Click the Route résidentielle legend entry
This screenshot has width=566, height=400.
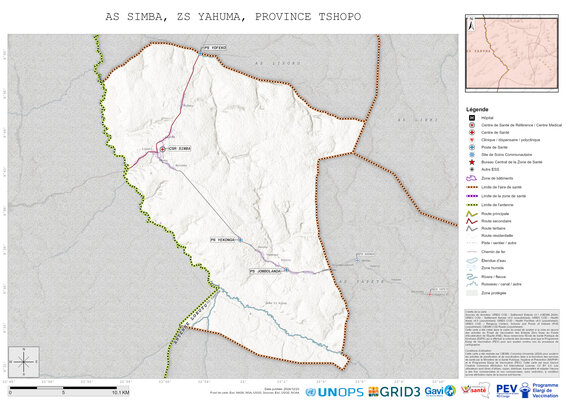(489, 236)
